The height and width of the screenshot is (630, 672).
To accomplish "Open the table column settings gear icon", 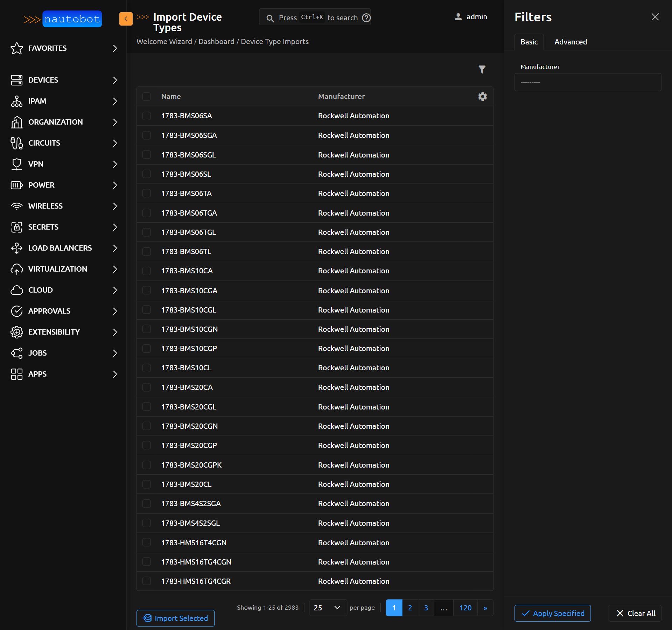I will point(482,96).
